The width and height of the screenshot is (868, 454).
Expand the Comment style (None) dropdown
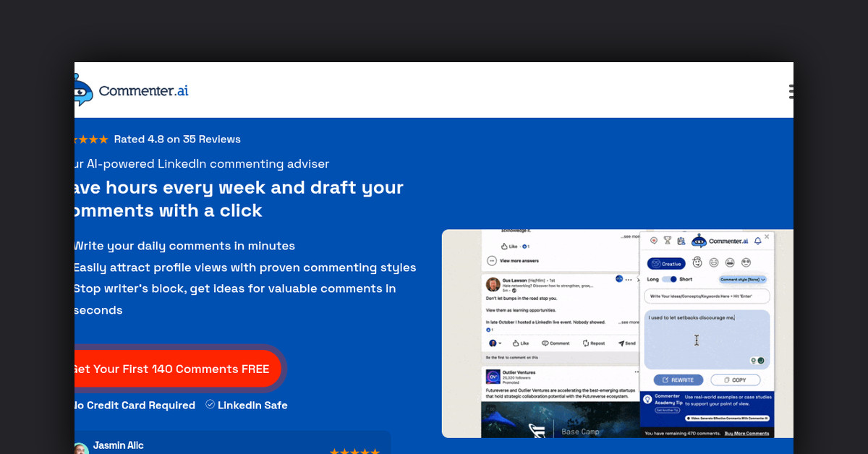[x=742, y=279]
